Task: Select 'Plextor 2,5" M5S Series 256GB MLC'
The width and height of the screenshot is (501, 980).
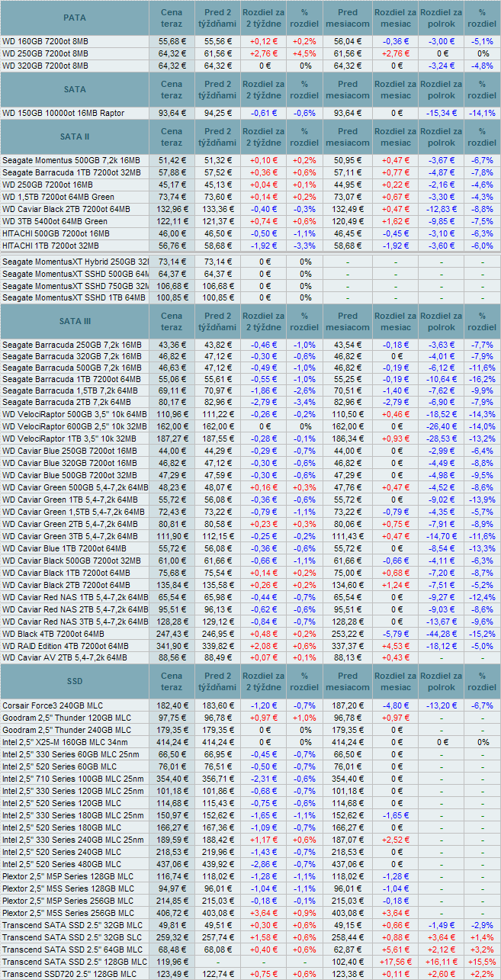Action: click(68, 914)
